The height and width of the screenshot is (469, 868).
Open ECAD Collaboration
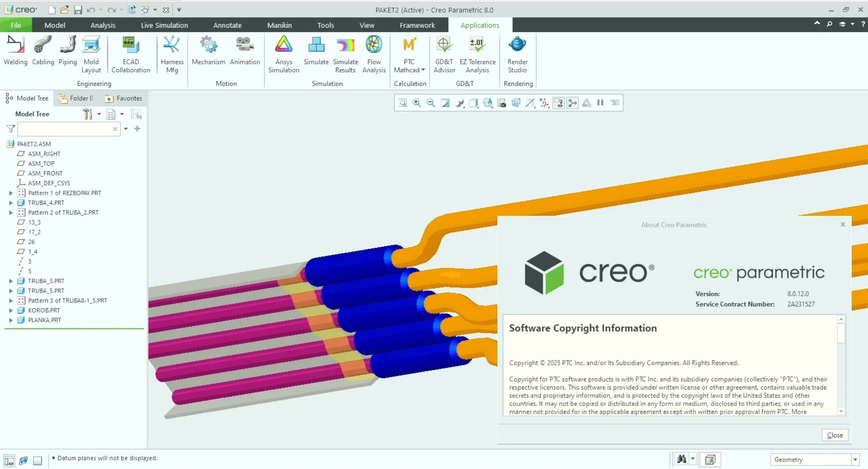click(x=131, y=54)
